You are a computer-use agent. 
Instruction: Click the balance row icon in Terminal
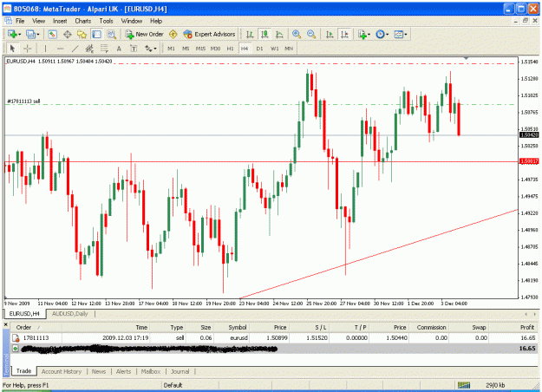coord(16,349)
